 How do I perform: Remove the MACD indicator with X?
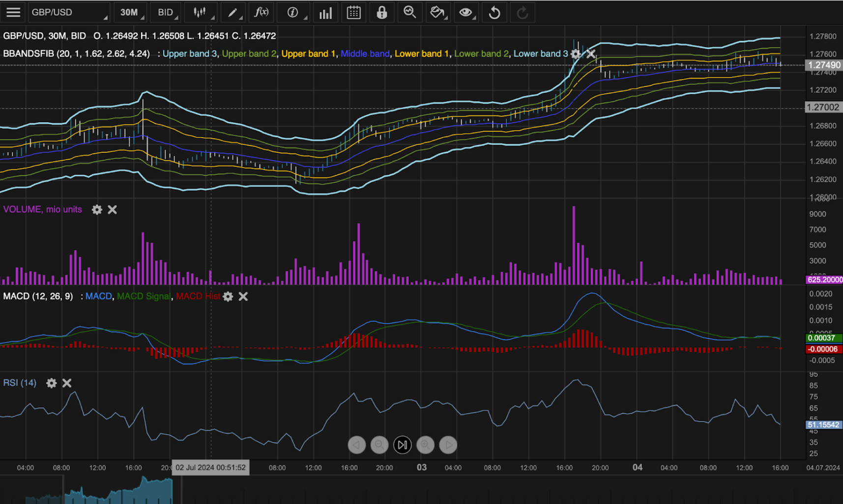[x=243, y=296]
